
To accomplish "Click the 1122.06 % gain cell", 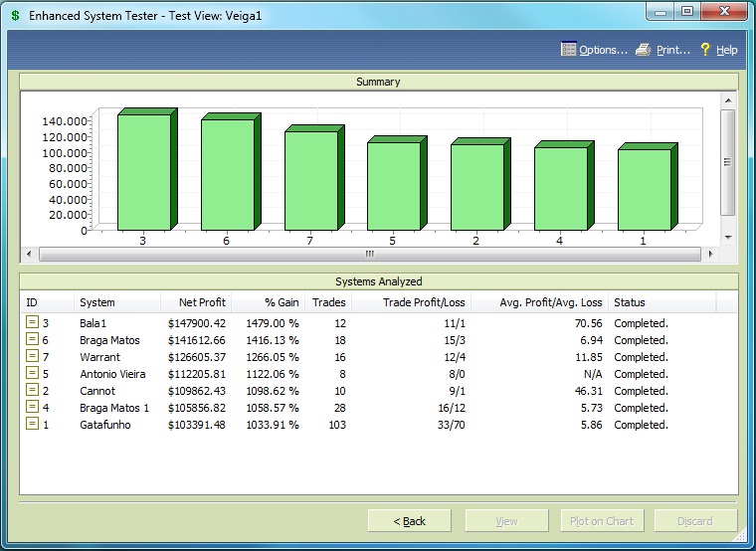I will point(273,374).
